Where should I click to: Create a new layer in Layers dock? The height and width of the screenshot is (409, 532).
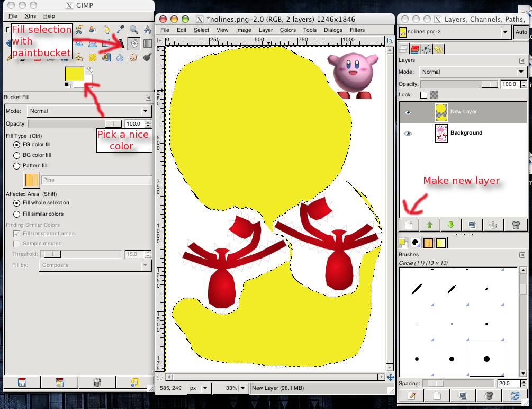click(409, 225)
